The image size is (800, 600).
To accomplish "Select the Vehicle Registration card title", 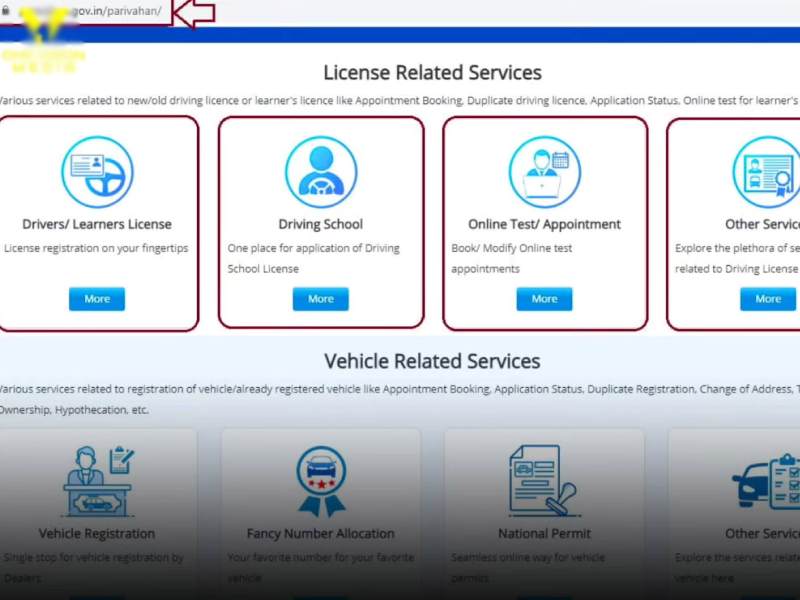I will (97, 534).
